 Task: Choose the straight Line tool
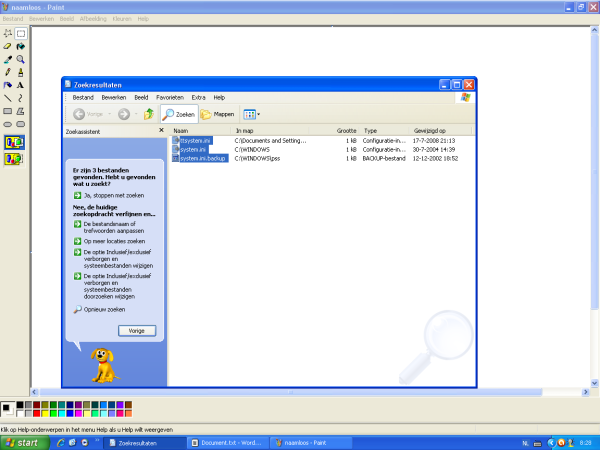(8, 98)
